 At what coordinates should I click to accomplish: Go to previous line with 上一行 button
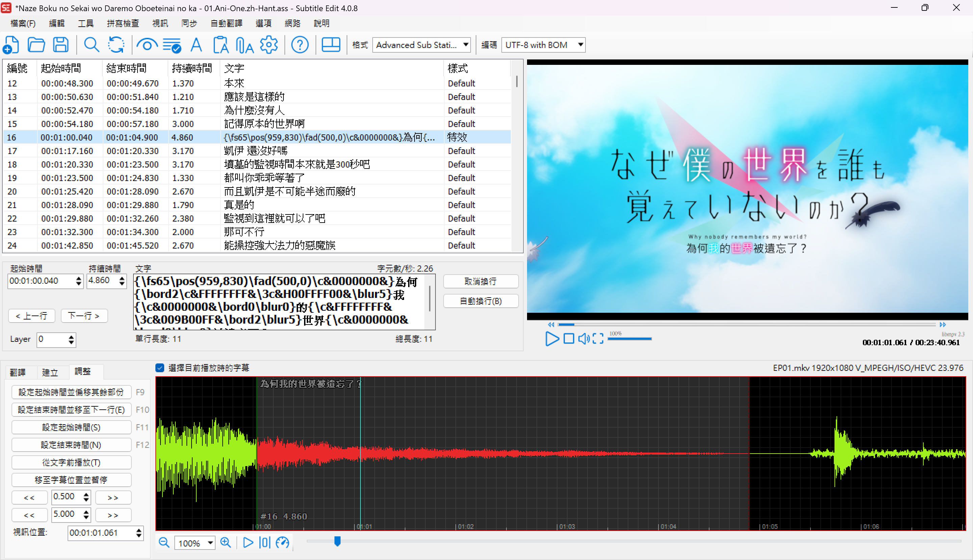coord(31,316)
